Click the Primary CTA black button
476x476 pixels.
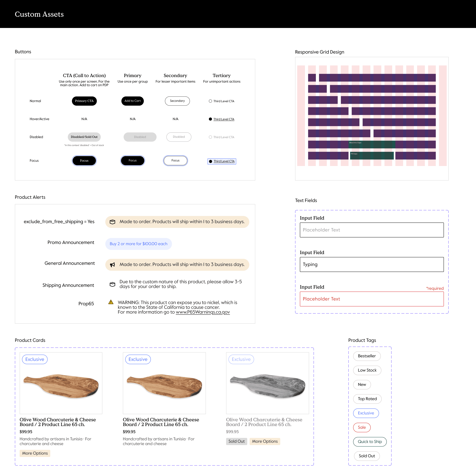[x=84, y=101]
